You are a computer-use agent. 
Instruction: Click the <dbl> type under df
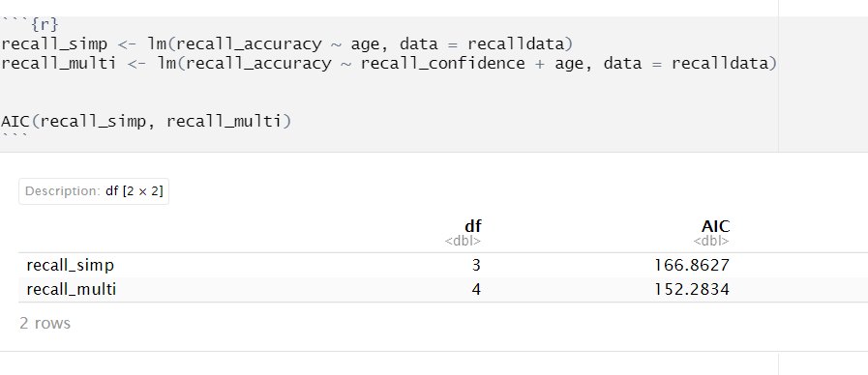coord(463,242)
